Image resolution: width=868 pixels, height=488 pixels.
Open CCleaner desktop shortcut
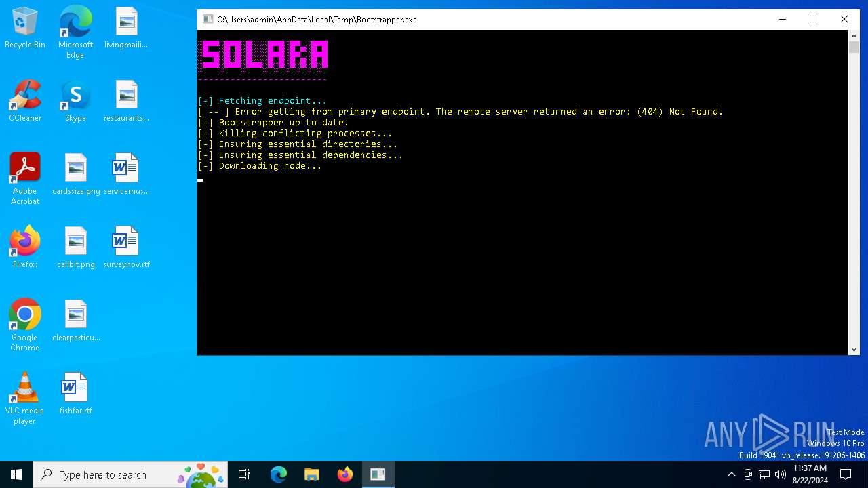25,102
